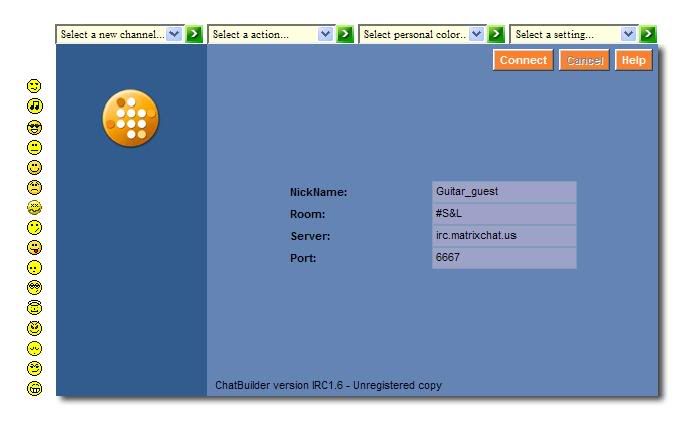Focus the Port field showing 6667
The height and width of the screenshot is (425, 685).
coord(504,258)
